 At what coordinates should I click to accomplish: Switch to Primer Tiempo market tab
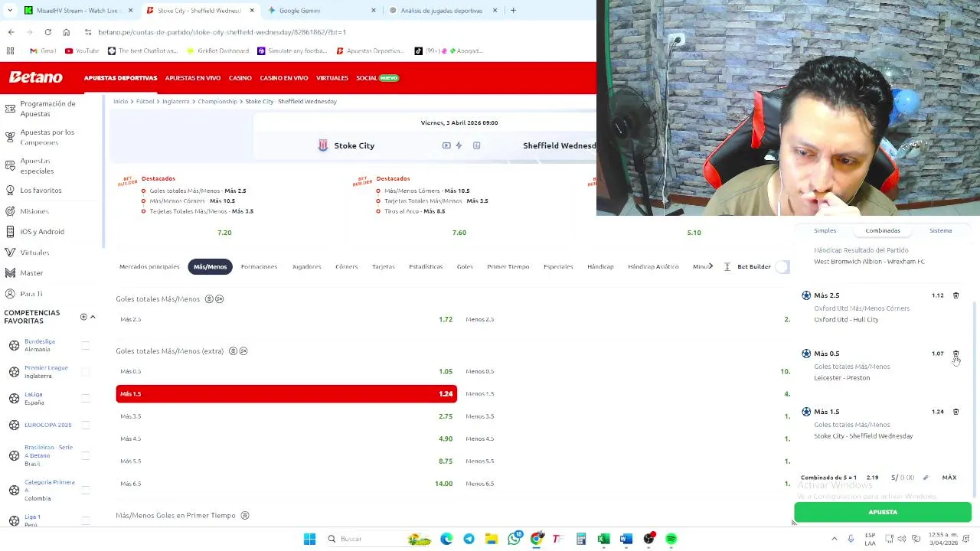point(508,266)
